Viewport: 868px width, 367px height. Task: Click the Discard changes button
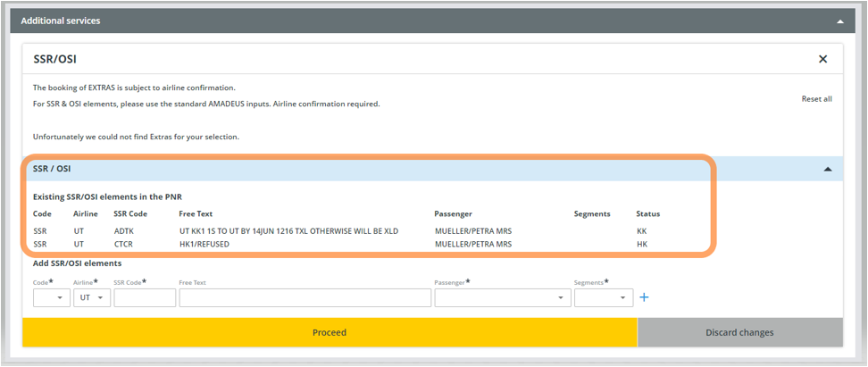pos(739,332)
